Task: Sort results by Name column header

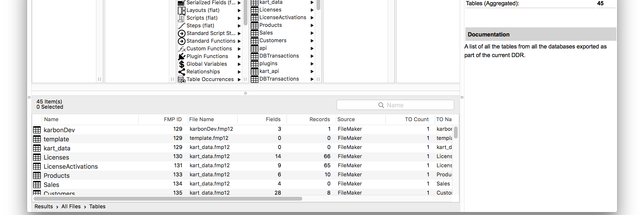Action: pyautogui.click(x=90, y=119)
